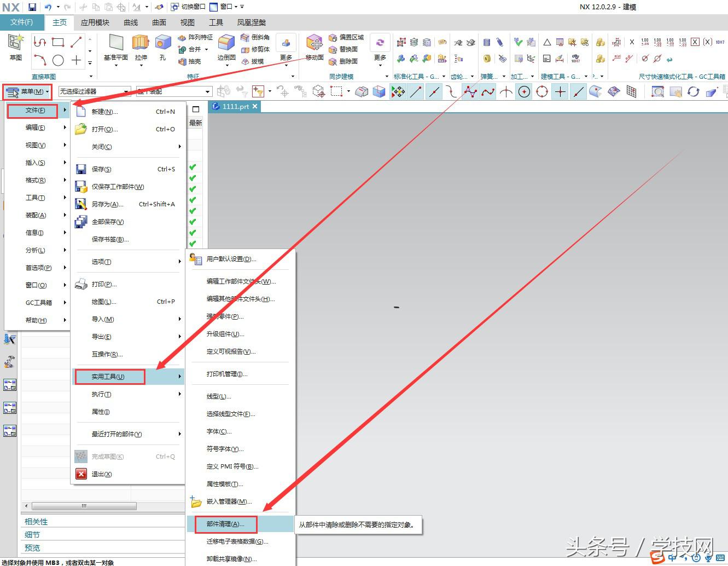The width and height of the screenshot is (728, 566).
Task: Toggle the snap arc center option
Action: 524,92
